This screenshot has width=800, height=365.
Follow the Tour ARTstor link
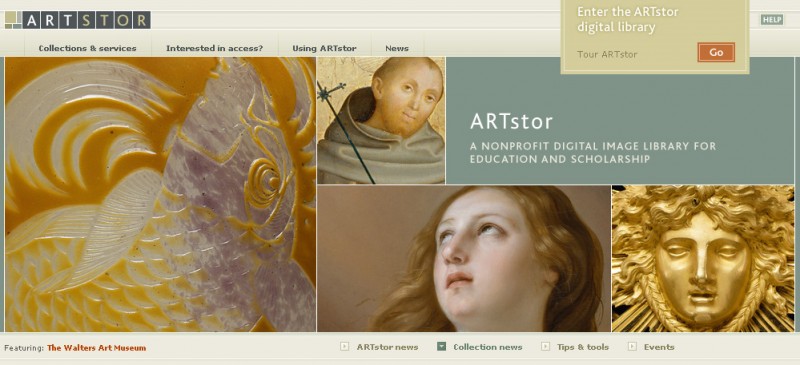(x=607, y=54)
